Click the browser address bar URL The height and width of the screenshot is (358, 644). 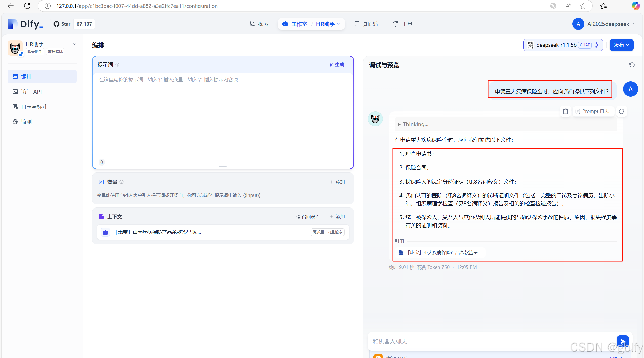tap(137, 6)
